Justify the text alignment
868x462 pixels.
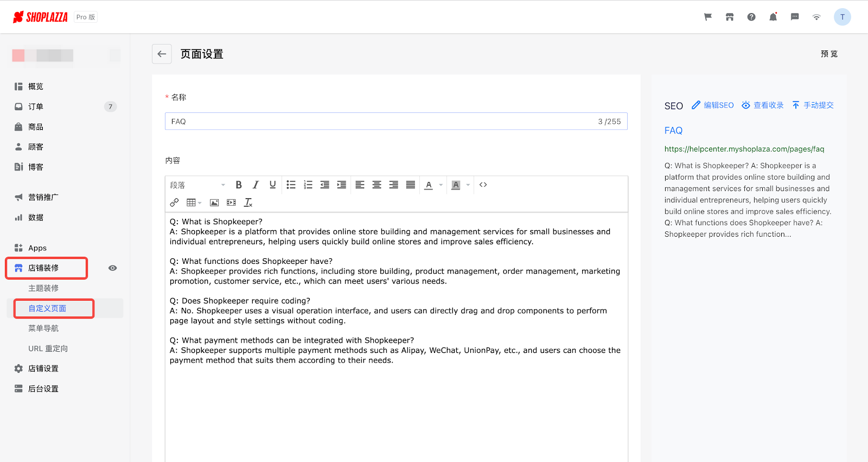click(x=411, y=185)
